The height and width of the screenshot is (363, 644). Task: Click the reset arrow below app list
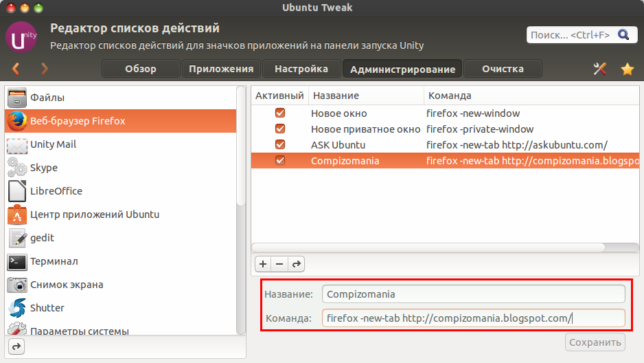pyautogui.click(x=16, y=346)
